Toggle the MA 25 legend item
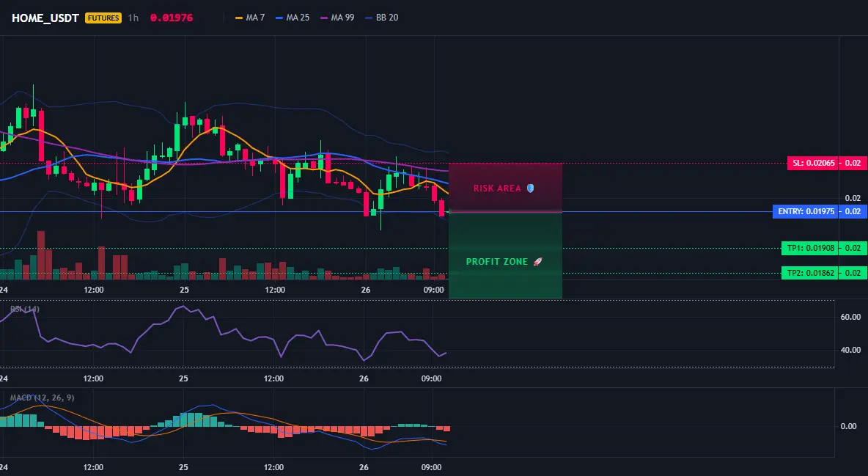Image resolution: width=868 pixels, height=476 pixels. (x=293, y=18)
